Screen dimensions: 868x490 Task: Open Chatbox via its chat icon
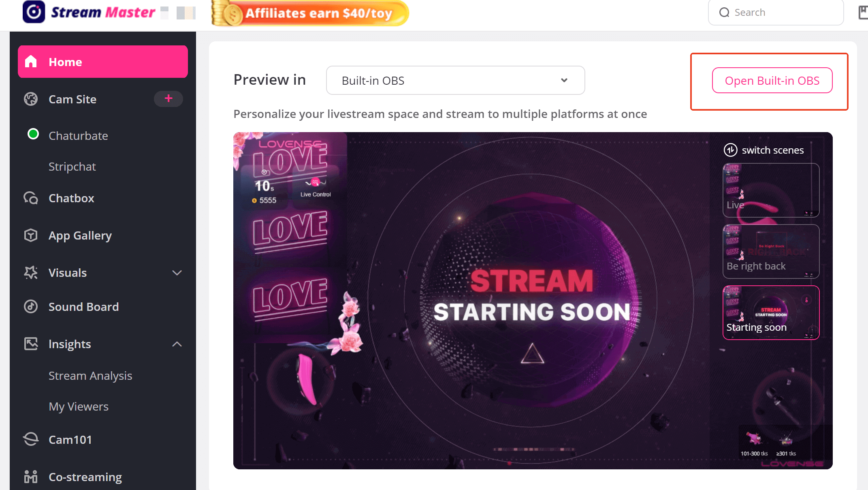pyautogui.click(x=31, y=198)
